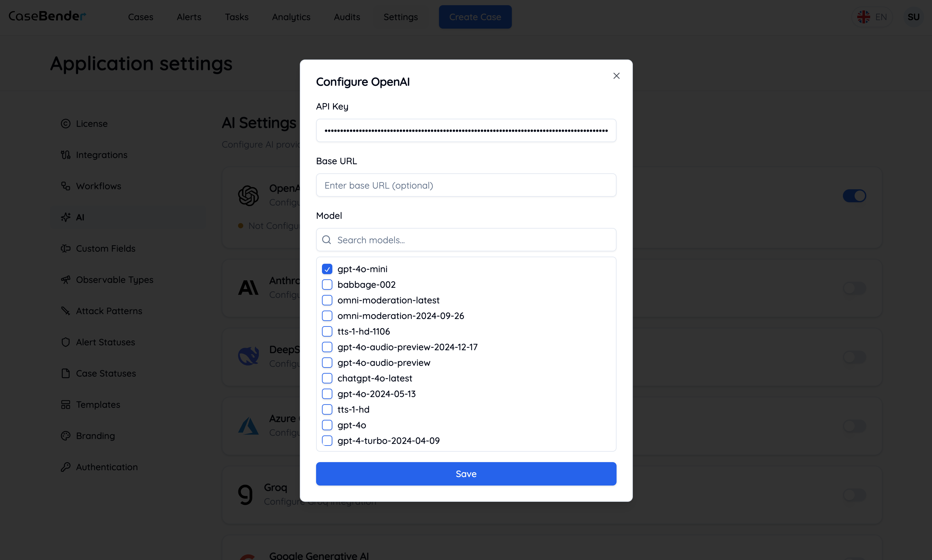The height and width of the screenshot is (560, 932).
Task: Click the License sidebar icon
Action: tap(66, 124)
